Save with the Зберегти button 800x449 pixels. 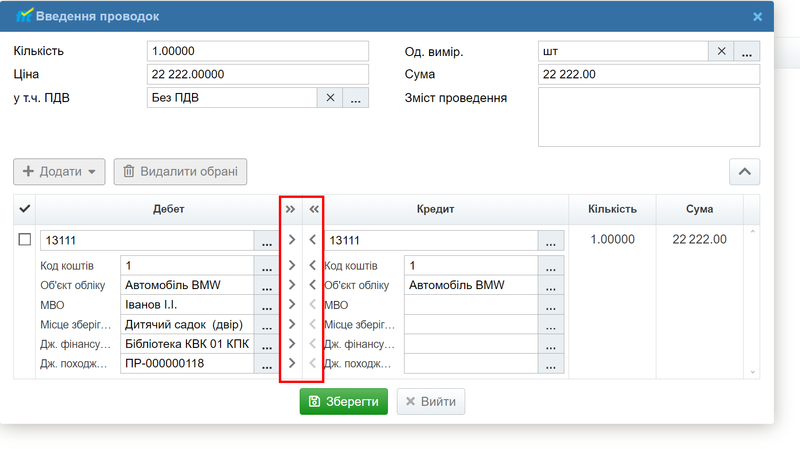tap(343, 402)
